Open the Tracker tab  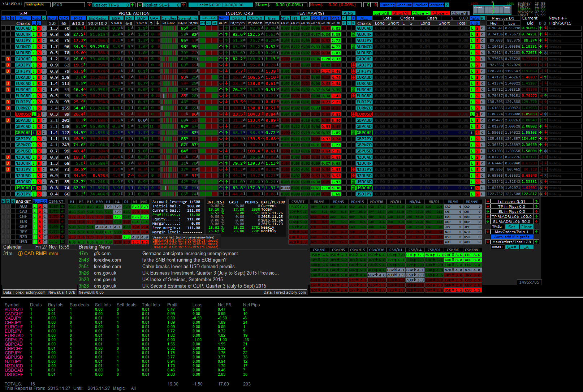click(420, 5)
